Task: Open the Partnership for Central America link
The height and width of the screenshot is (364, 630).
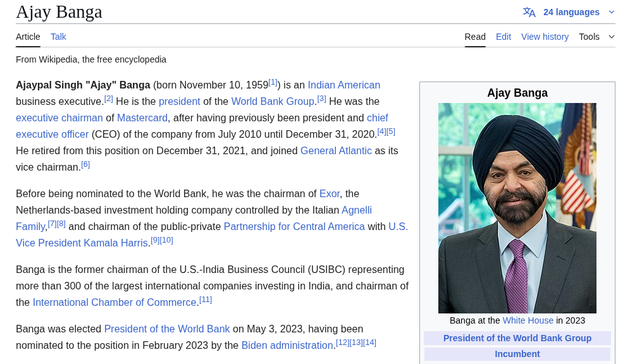Action: point(294,227)
